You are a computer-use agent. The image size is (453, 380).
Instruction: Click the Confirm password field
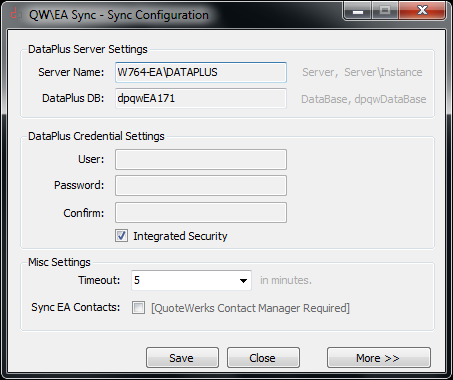[x=201, y=213]
